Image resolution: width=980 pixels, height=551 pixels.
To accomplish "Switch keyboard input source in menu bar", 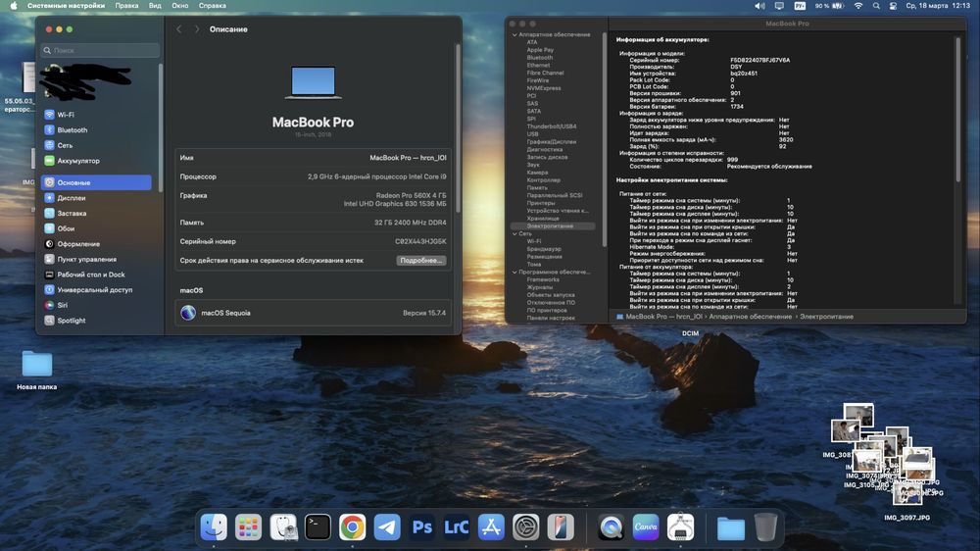I will pos(800,6).
